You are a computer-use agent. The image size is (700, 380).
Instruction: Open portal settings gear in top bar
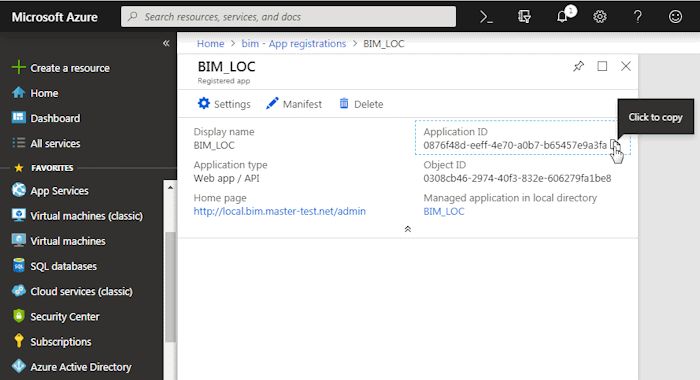[x=600, y=17]
